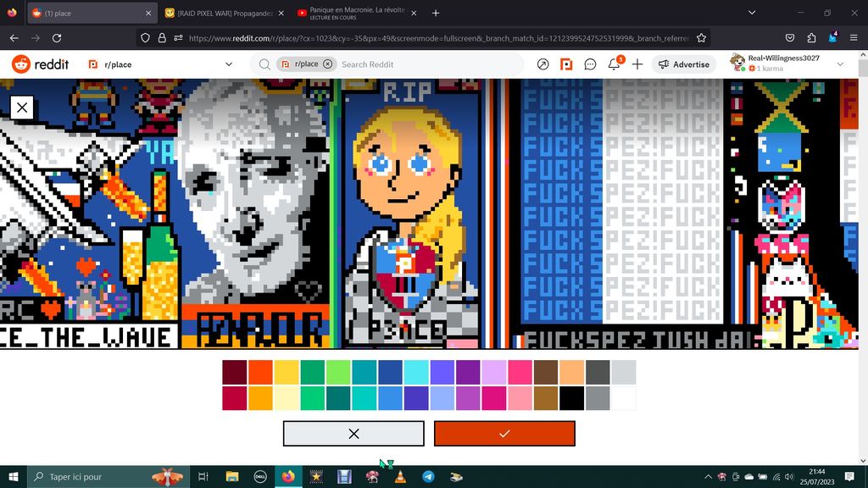Cancel pixel placement with the gray X button

[x=353, y=433]
